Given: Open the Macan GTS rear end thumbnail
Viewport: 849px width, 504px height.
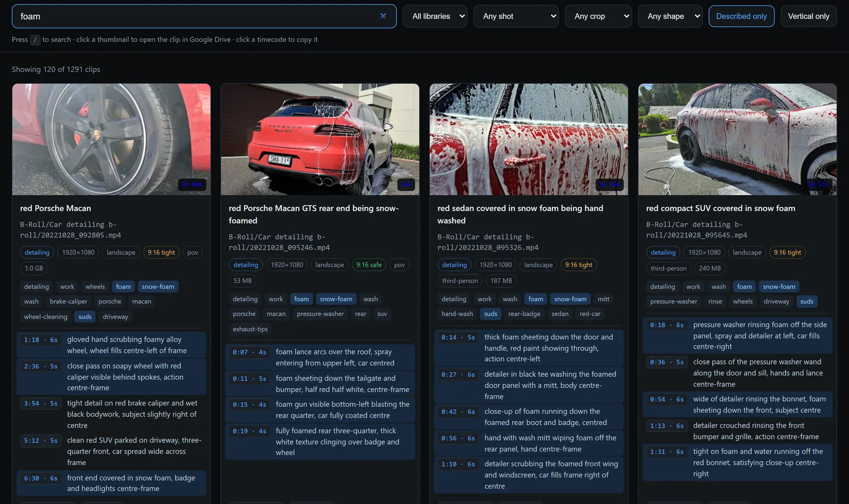Looking at the screenshot, I should pos(320,139).
